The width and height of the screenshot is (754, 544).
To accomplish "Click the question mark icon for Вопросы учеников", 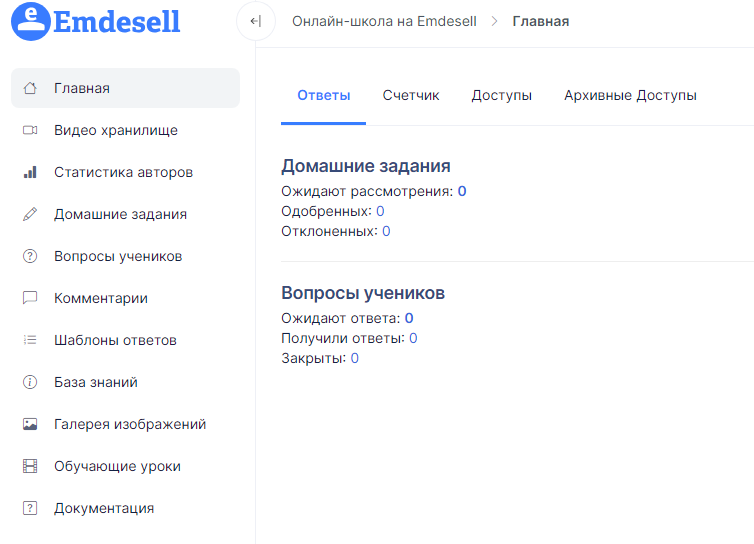I will coord(30,256).
